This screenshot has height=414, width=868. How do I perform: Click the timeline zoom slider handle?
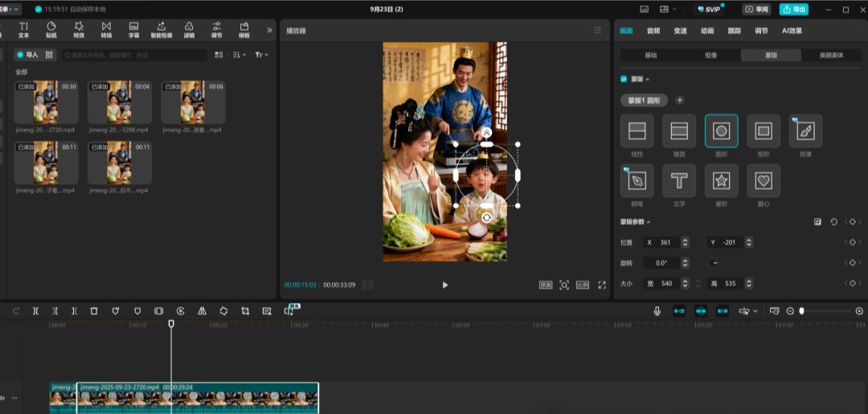point(801,311)
